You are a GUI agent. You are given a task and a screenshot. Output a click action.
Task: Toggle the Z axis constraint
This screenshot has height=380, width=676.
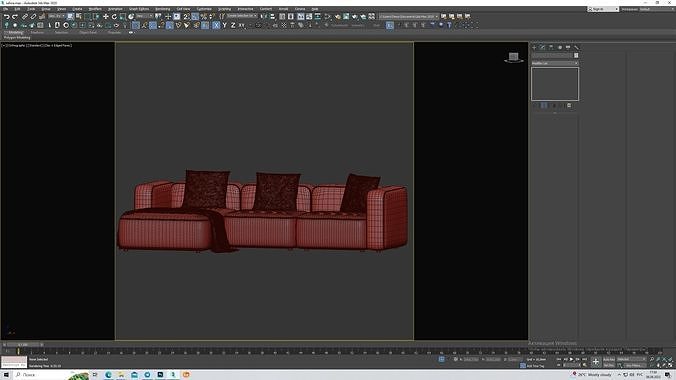tap(233, 25)
